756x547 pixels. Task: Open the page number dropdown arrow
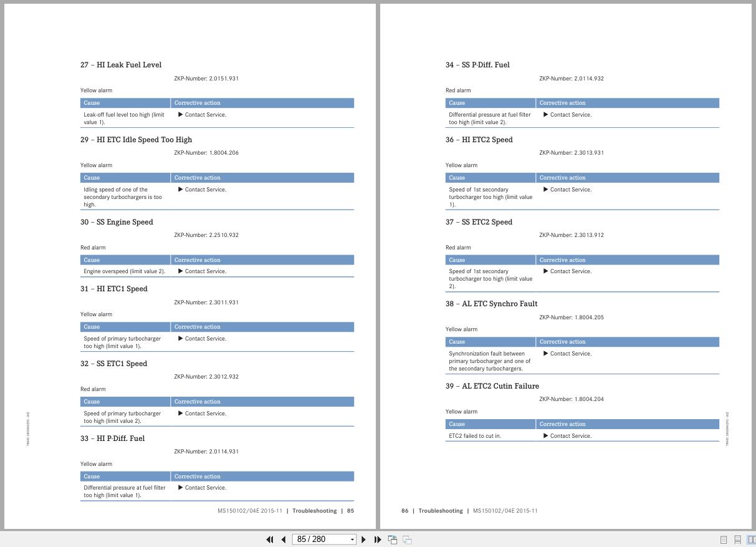tap(352, 540)
